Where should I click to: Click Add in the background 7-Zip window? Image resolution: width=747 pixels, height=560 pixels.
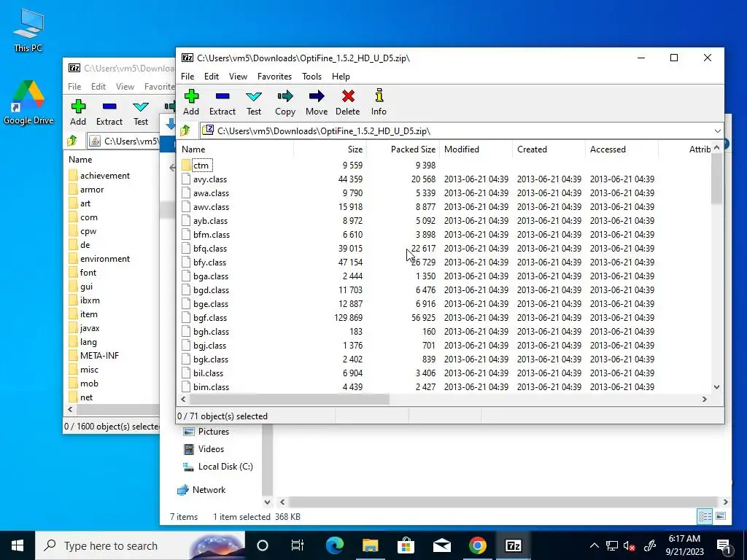pyautogui.click(x=78, y=112)
